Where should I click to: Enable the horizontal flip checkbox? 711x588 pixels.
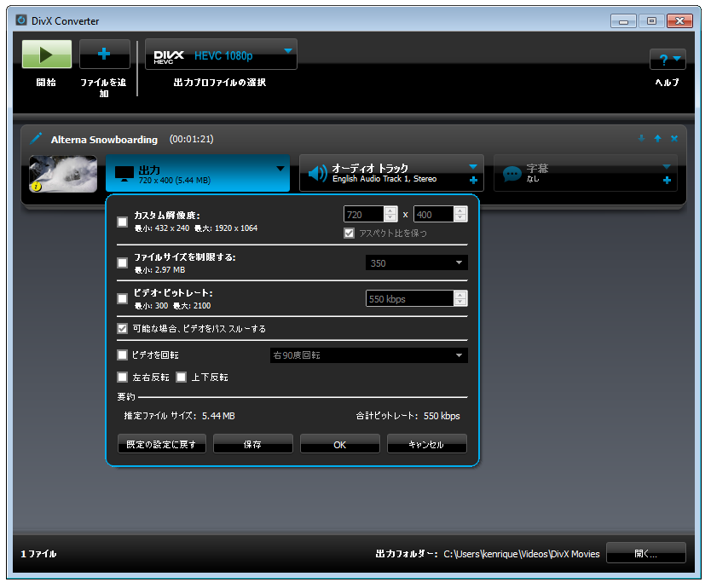tap(123, 377)
